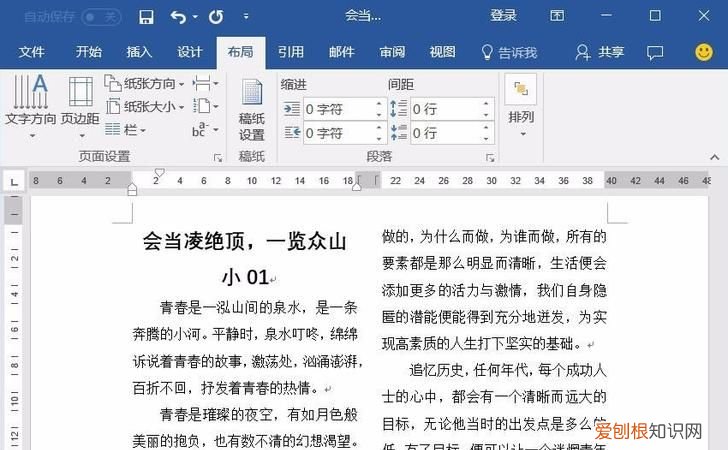Open the Quick Access Toolbar customize arrow
The height and width of the screenshot is (450, 728).
[x=246, y=17]
